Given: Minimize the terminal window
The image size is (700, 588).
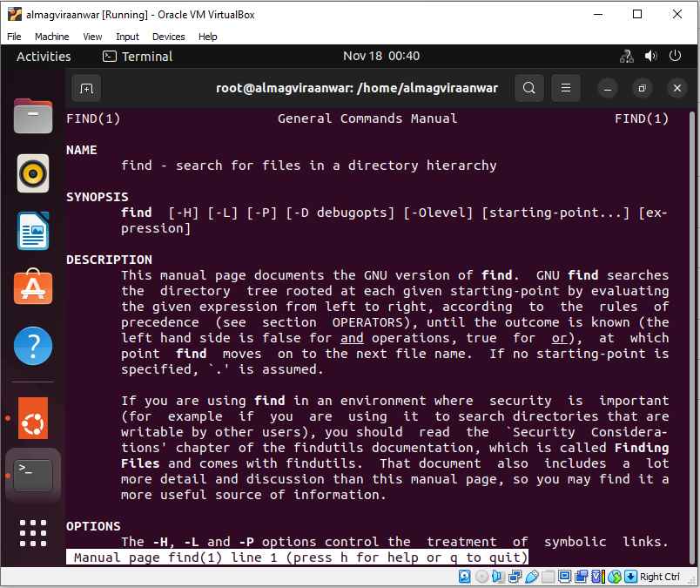Looking at the screenshot, I should [608, 89].
